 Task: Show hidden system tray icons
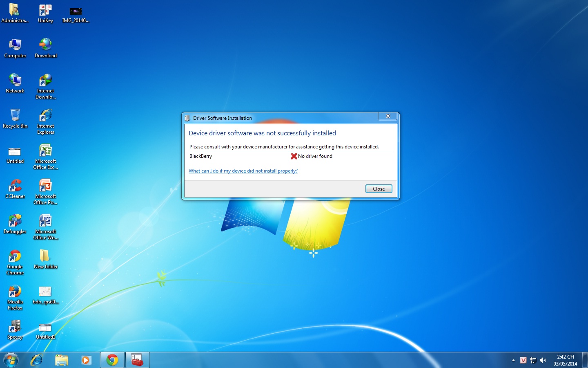(x=513, y=360)
